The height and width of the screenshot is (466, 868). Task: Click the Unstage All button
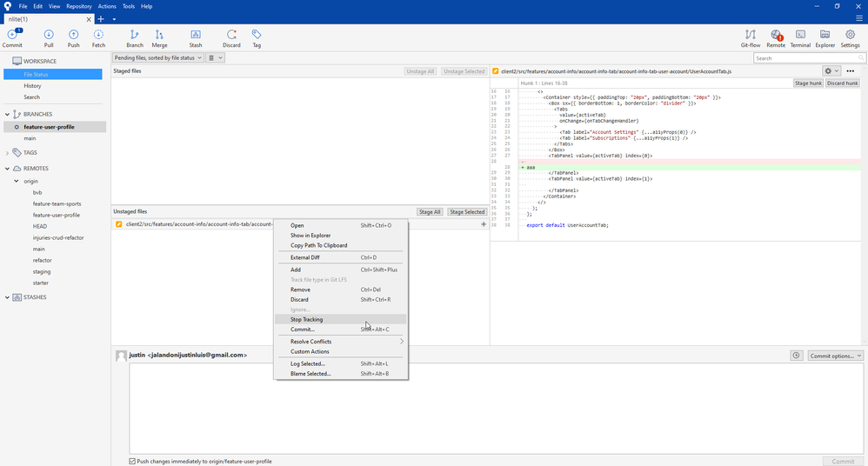(420, 71)
